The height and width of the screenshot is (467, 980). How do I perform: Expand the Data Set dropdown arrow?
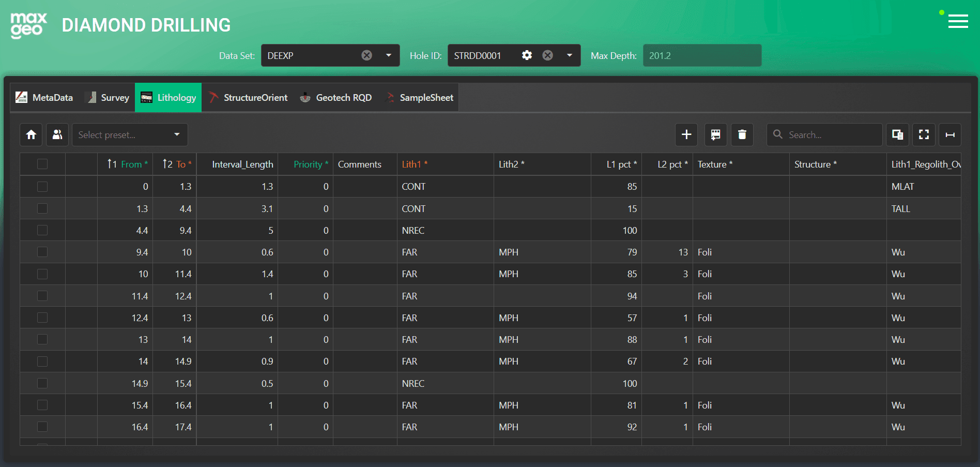coord(389,55)
